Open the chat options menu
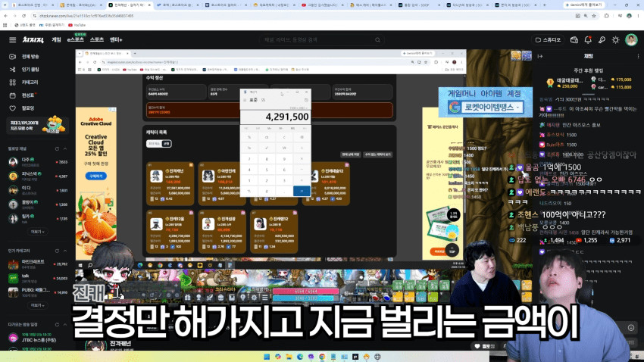 pos(638,56)
